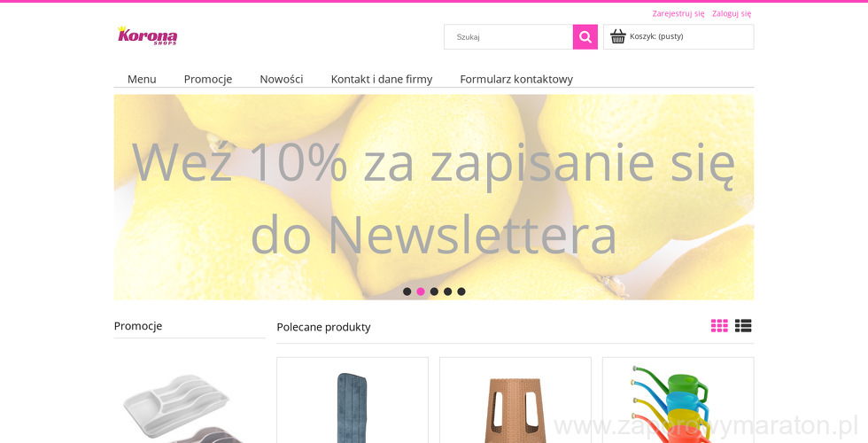The width and height of the screenshot is (868, 443).
Task: Expand the Menu navigation item
Action: tap(142, 79)
